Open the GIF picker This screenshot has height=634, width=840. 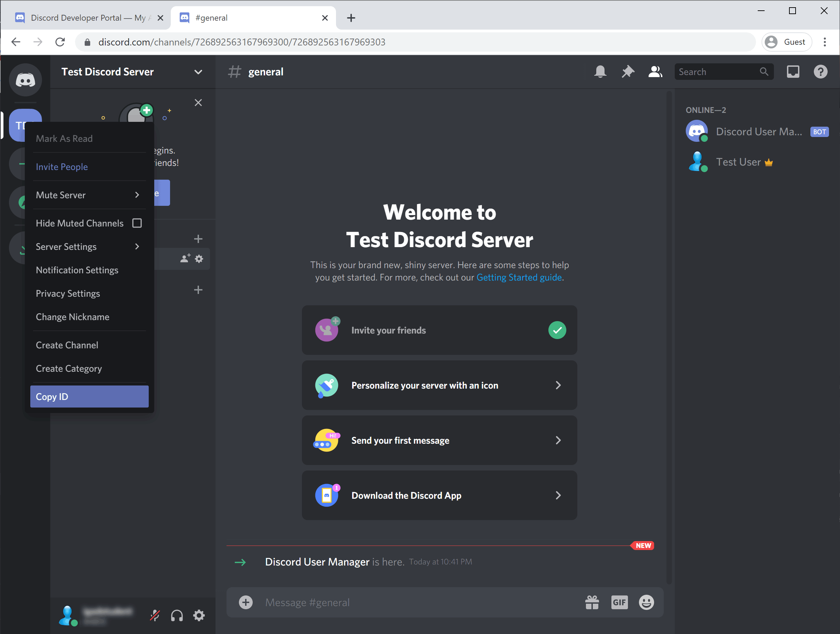619,602
